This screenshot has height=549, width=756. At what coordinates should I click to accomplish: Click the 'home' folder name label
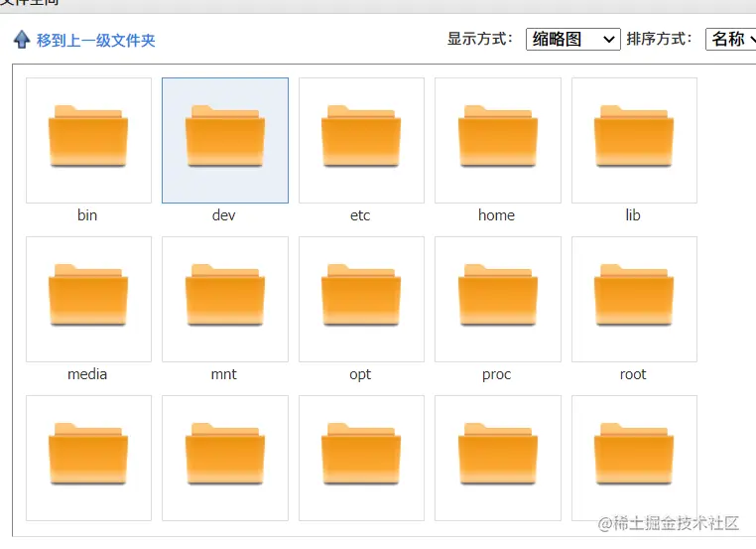[497, 215]
